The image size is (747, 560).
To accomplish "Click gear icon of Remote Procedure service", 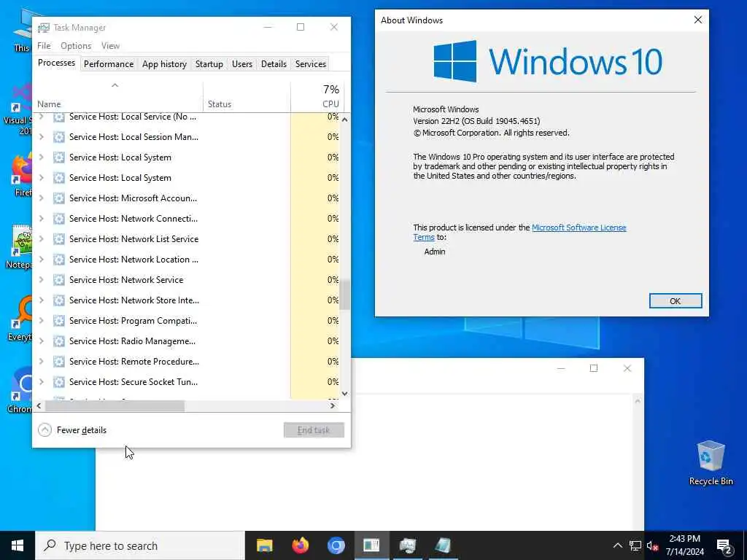I will click(58, 362).
